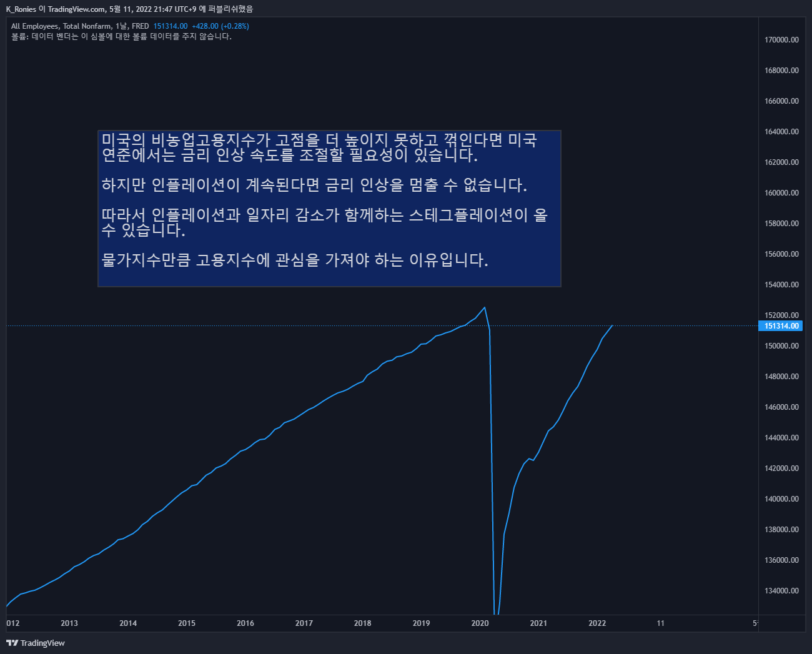Viewport: 812px width, 654px height.
Task: Select the 156000.00 price axis label
Action: [x=781, y=254]
